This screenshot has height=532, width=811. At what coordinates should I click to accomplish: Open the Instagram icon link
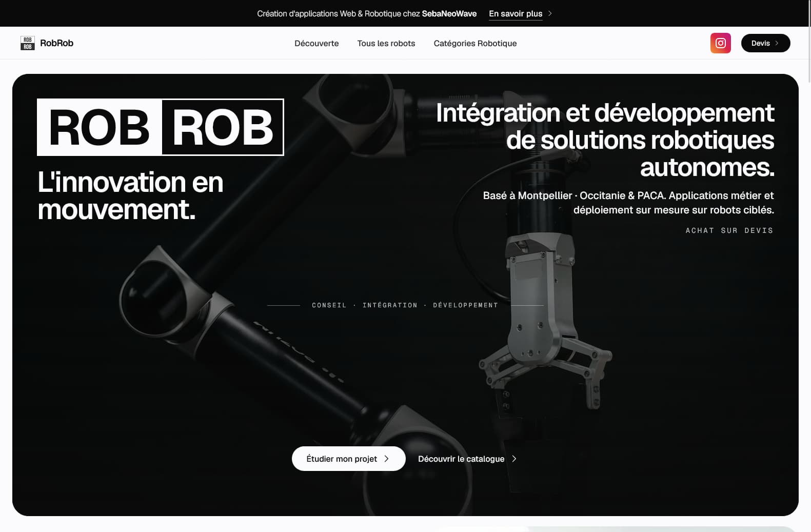(x=720, y=43)
